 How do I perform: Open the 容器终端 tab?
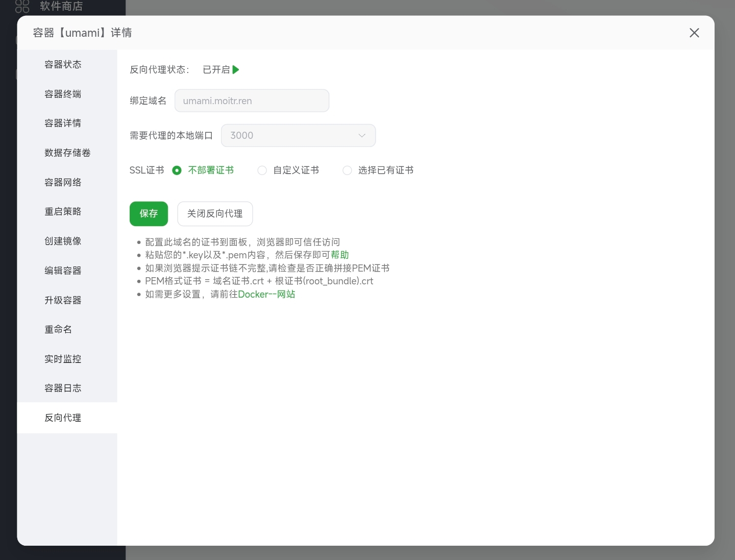pyautogui.click(x=63, y=94)
